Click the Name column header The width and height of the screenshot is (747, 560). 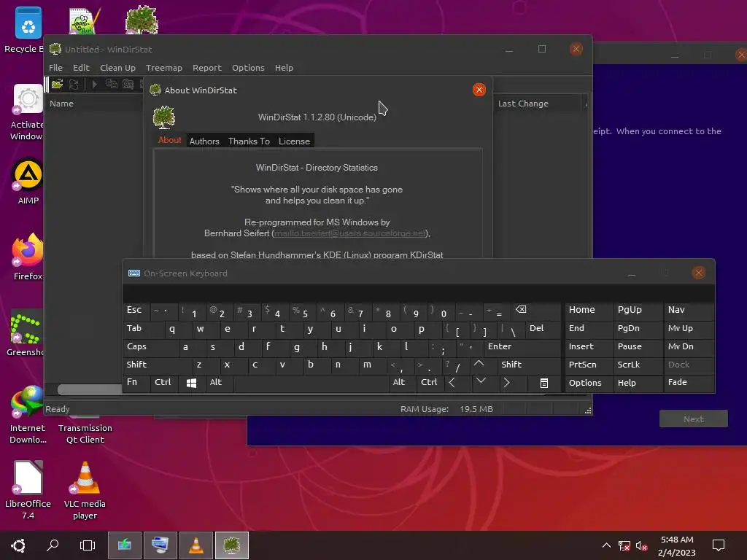(x=94, y=104)
